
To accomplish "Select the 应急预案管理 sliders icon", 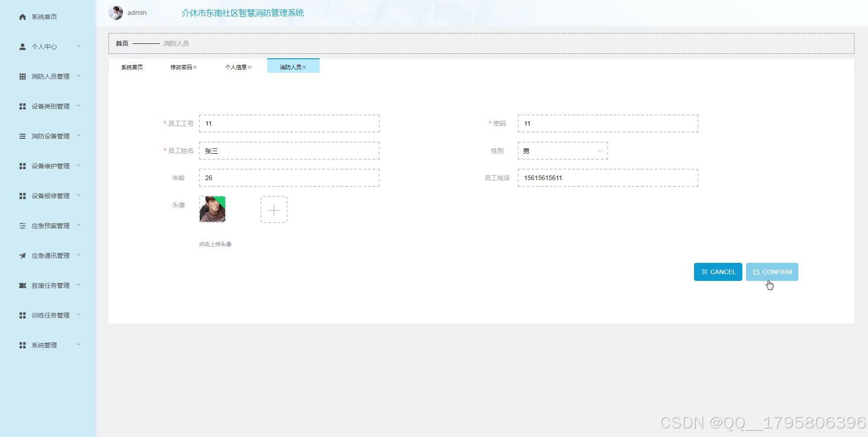I will [x=22, y=225].
